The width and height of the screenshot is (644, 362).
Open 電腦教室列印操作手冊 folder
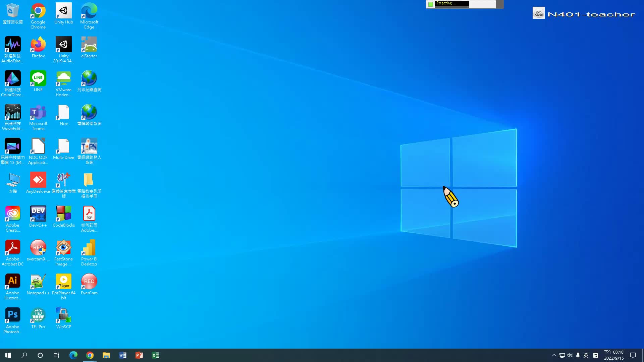click(x=89, y=185)
